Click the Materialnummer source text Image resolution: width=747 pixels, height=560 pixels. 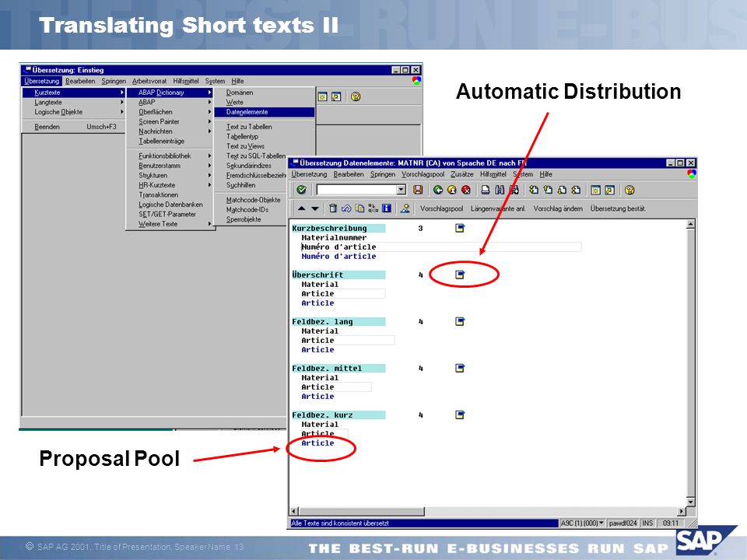334,238
